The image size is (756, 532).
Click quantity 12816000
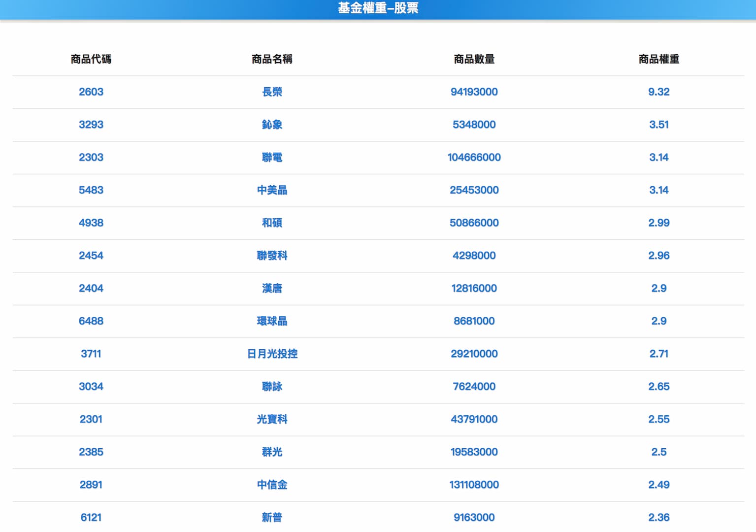[x=474, y=288]
